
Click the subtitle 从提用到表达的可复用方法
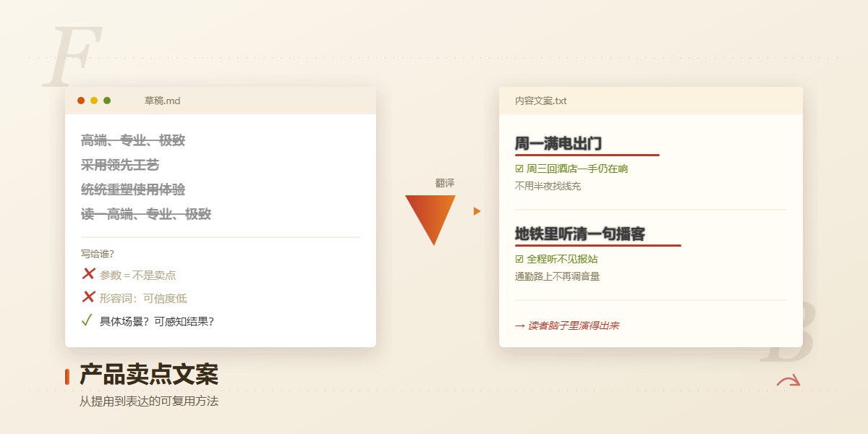[x=149, y=401]
